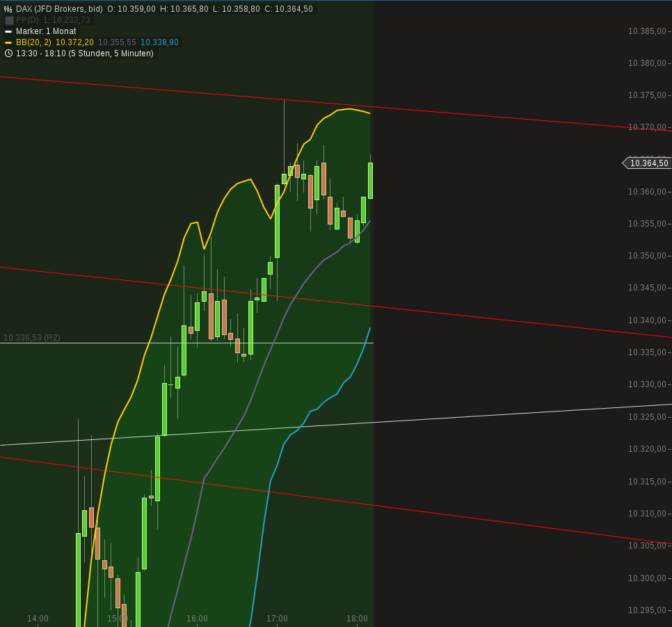This screenshot has height=627, width=672.
Task: Click the candlestick chart type icon
Action: click(8, 9)
